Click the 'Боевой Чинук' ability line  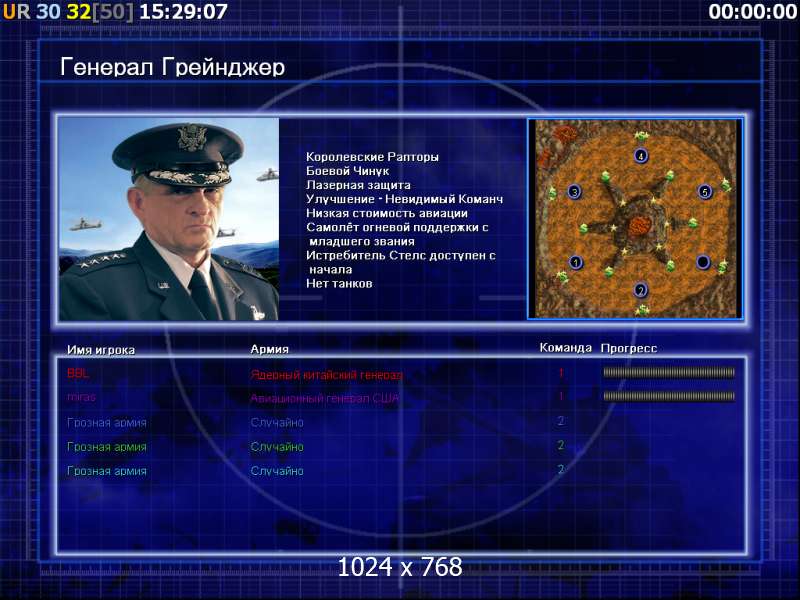point(347,171)
